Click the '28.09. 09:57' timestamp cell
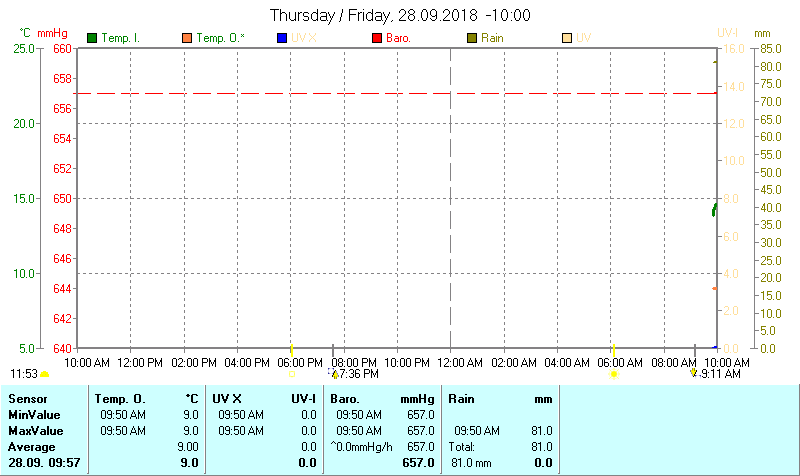 pos(44,463)
